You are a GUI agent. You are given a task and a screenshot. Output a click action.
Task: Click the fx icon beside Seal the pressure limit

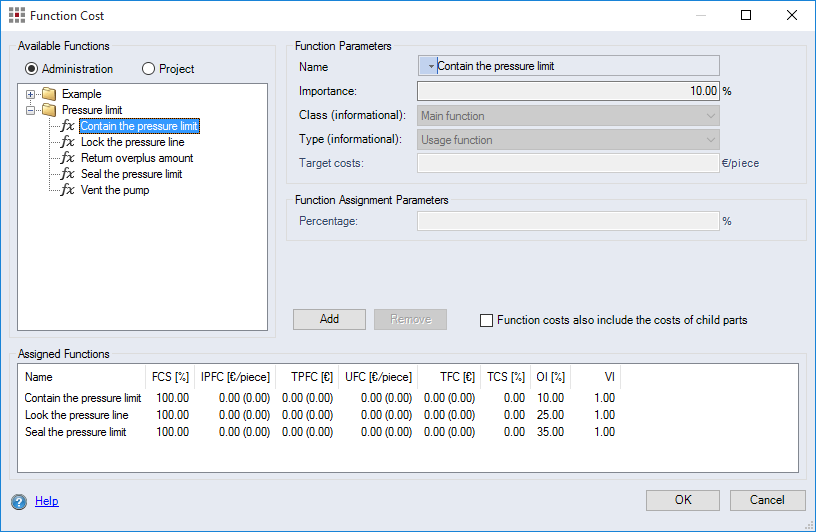click(x=67, y=174)
